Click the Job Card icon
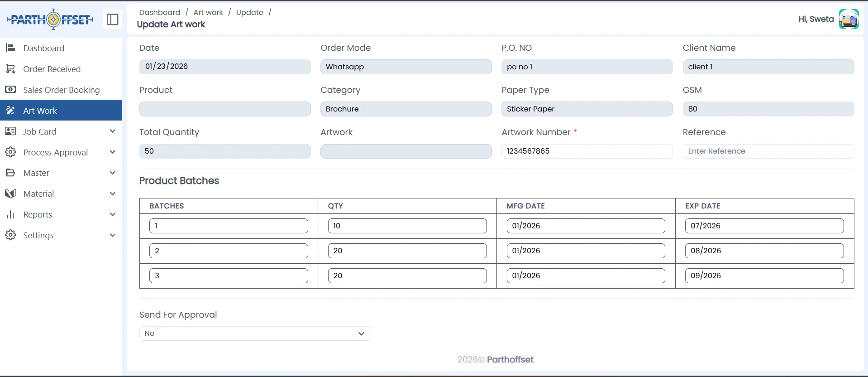This screenshot has height=377, width=868. pos(10,131)
